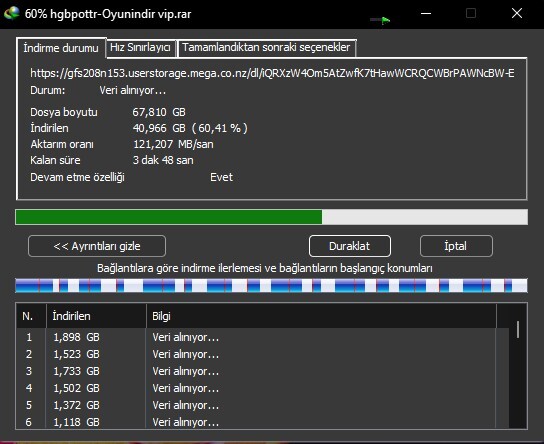
Task: Minimize the download window
Action: [x=426, y=14]
